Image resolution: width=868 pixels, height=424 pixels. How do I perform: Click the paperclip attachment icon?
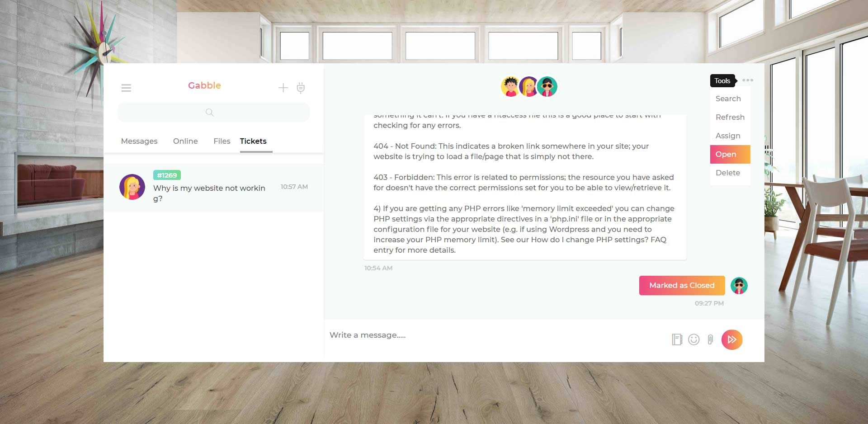click(710, 339)
